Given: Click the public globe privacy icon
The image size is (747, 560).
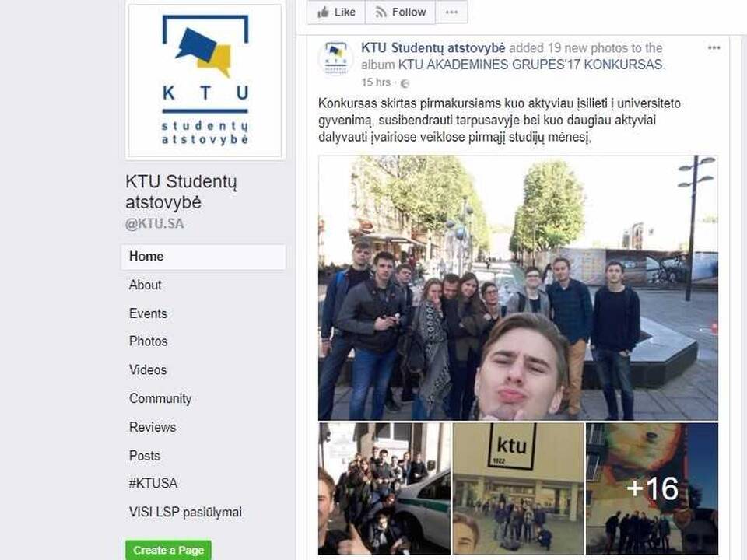Looking at the screenshot, I should tap(405, 83).
